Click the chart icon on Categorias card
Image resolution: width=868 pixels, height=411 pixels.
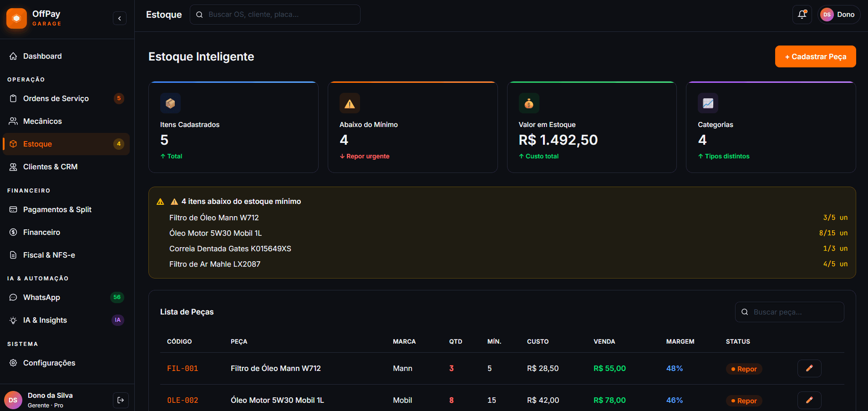tap(708, 103)
